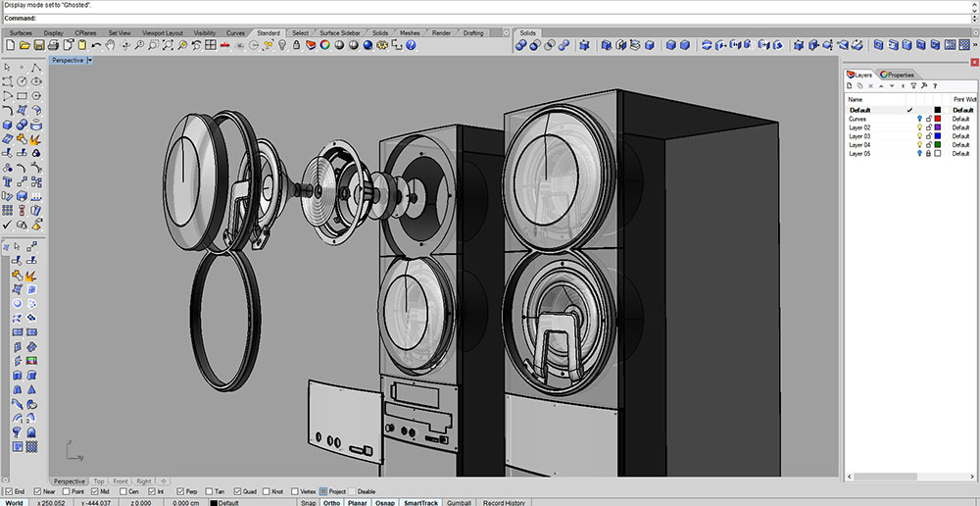Open the new document icon
This screenshot has height=506, width=980.
click(x=10, y=45)
